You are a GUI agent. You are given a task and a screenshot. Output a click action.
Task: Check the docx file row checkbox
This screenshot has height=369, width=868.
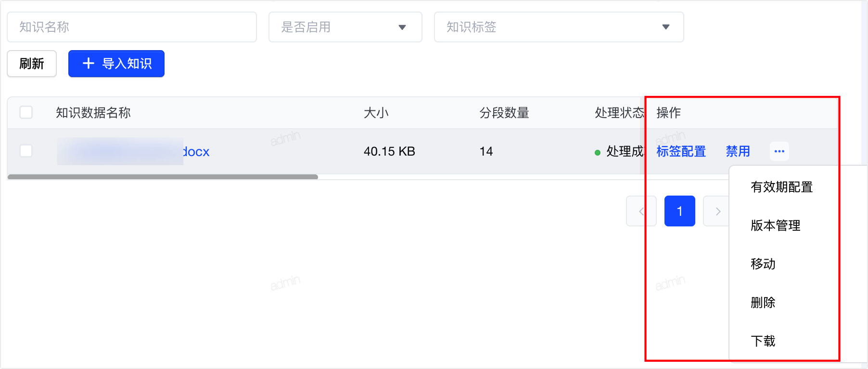point(26,151)
